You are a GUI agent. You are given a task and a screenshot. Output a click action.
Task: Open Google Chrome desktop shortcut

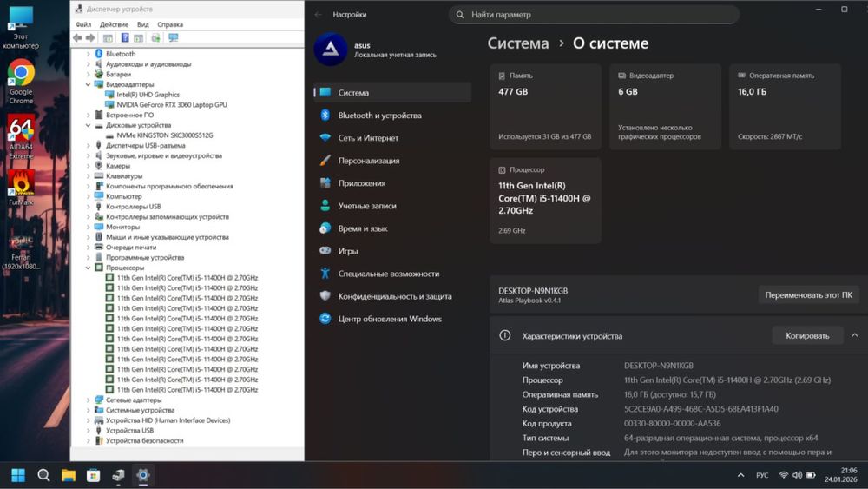coord(21,82)
